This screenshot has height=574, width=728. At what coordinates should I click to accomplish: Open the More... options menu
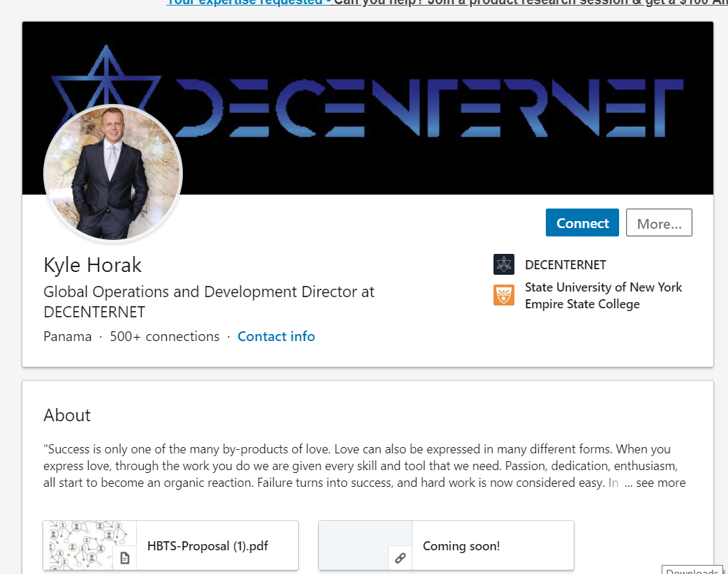(659, 222)
